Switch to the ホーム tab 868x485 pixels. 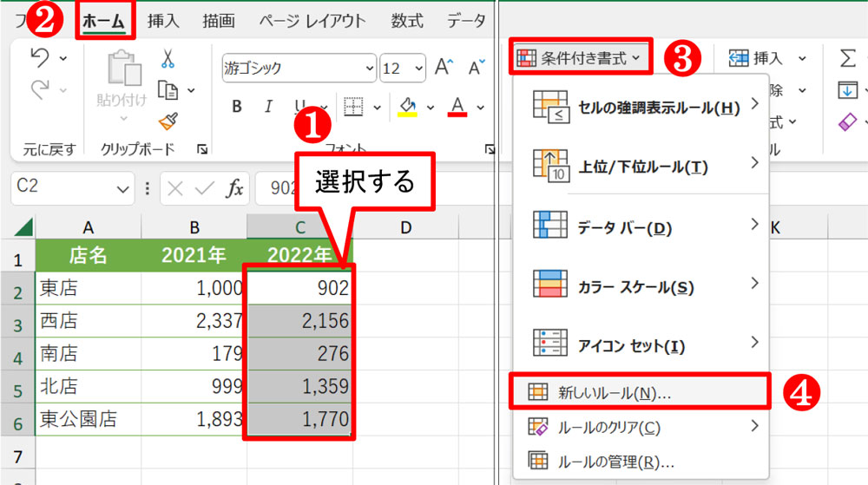(104, 21)
